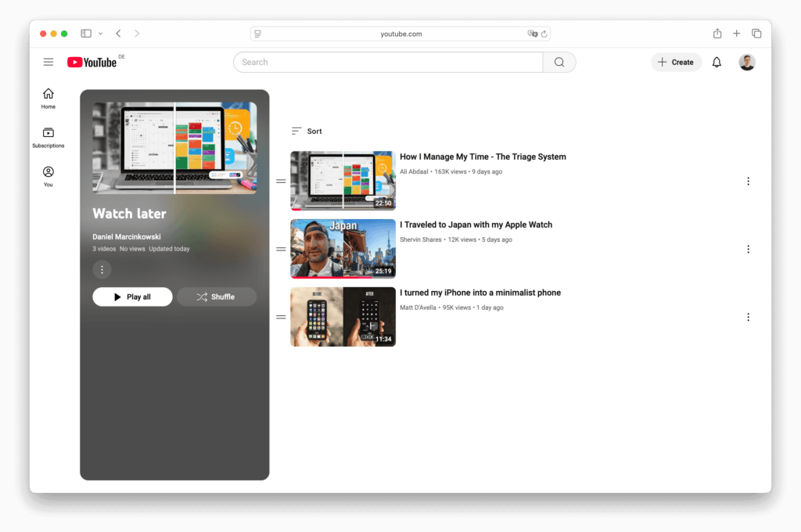Open Ali Abdaal channel link
801x532 pixels.
[414, 171]
